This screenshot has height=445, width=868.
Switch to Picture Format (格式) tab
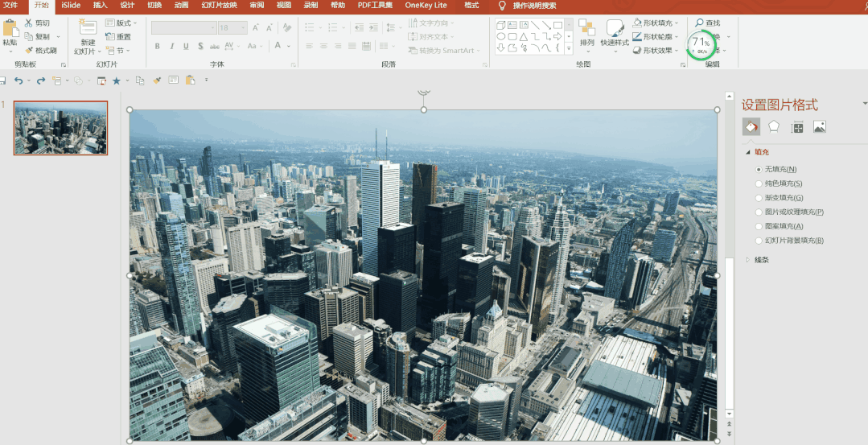(471, 5)
